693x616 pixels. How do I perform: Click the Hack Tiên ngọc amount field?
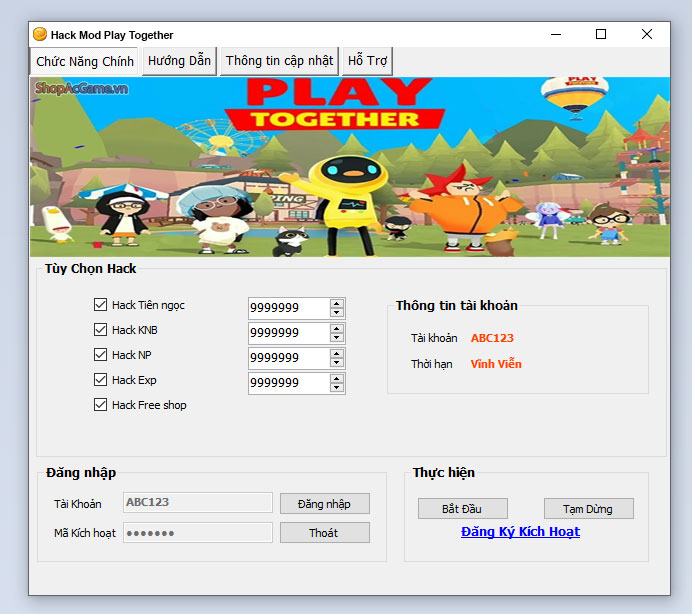click(289, 308)
